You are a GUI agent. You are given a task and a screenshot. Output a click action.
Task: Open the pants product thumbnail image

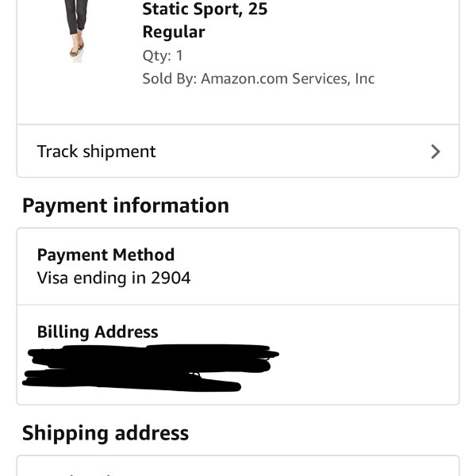(x=76, y=31)
